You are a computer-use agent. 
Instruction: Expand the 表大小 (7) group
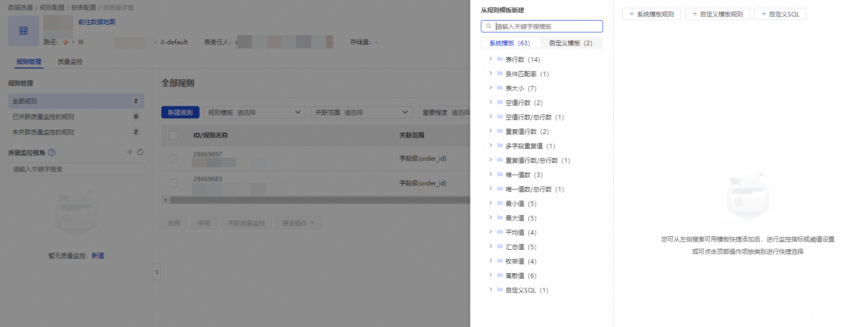[490, 88]
